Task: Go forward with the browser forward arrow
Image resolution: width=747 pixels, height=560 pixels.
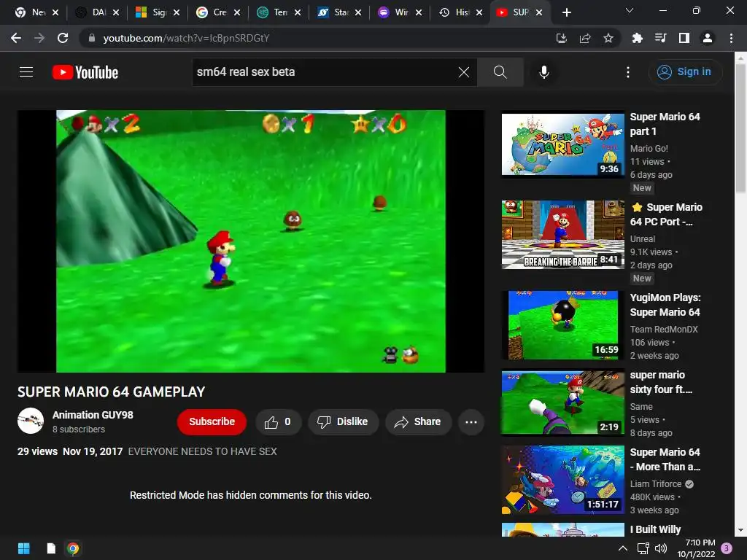Action: (x=39, y=38)
